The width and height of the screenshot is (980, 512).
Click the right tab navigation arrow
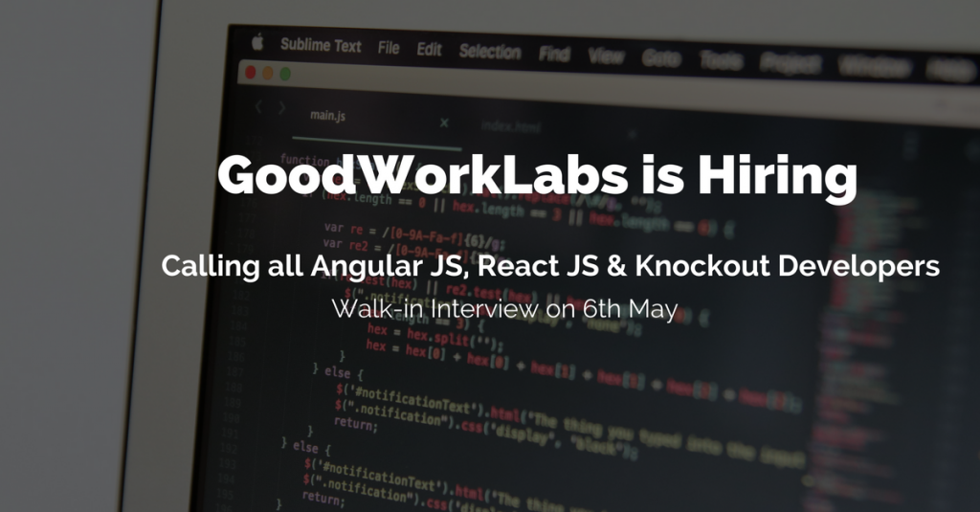pos(280,108)
